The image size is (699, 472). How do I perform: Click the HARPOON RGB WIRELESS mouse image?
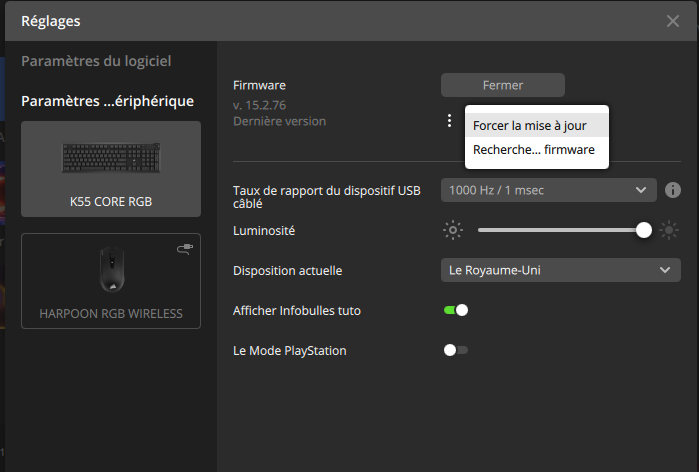tap(111, 270)
